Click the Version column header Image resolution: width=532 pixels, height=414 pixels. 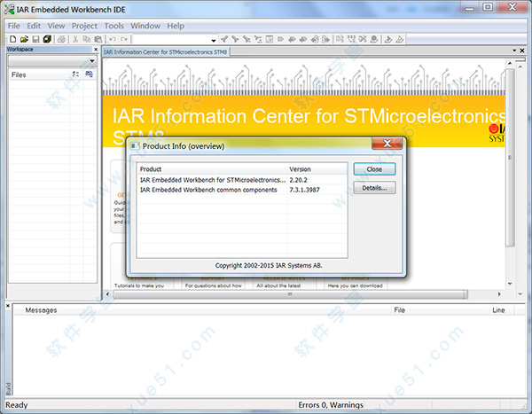317,169
